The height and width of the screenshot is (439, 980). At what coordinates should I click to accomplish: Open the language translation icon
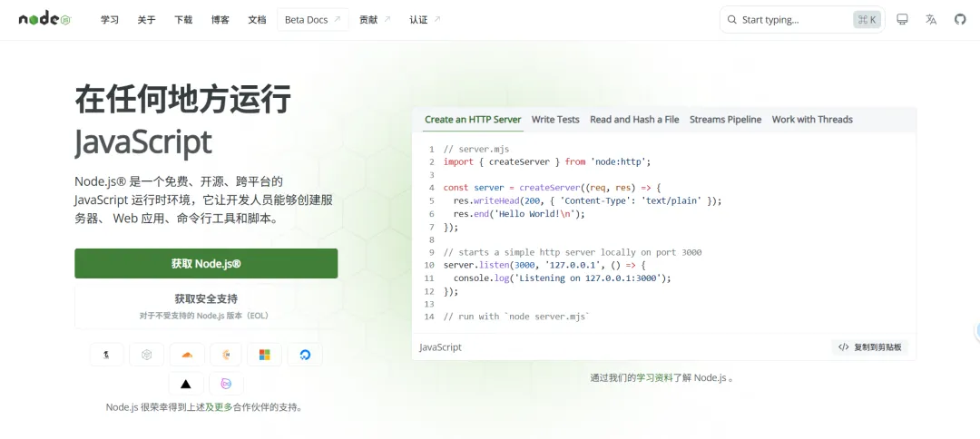pyautogui.click(x=931, y=19)
